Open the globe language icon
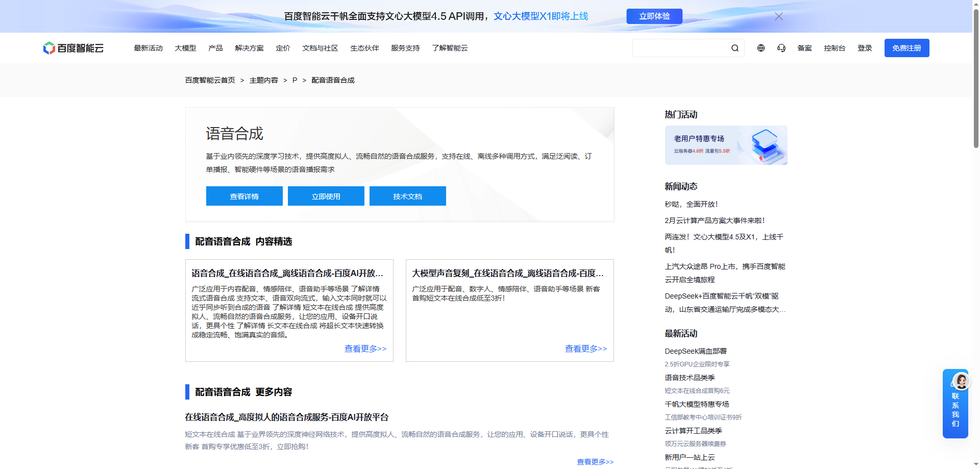The height and width of the screenshot is (469, 980). pyautogui.click(x=761, y=48)
